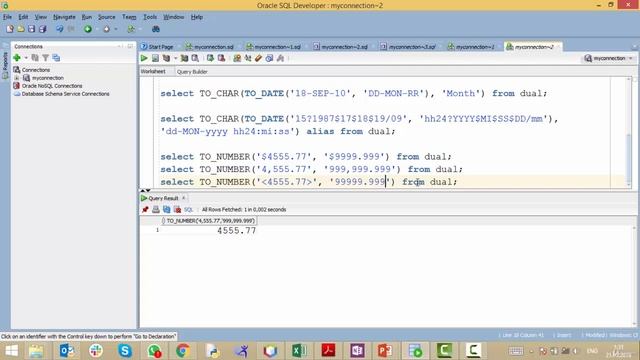Open the Source menu
Image resolution: width=640 pixels, height=360 pixels.
[x=107, y=17]
